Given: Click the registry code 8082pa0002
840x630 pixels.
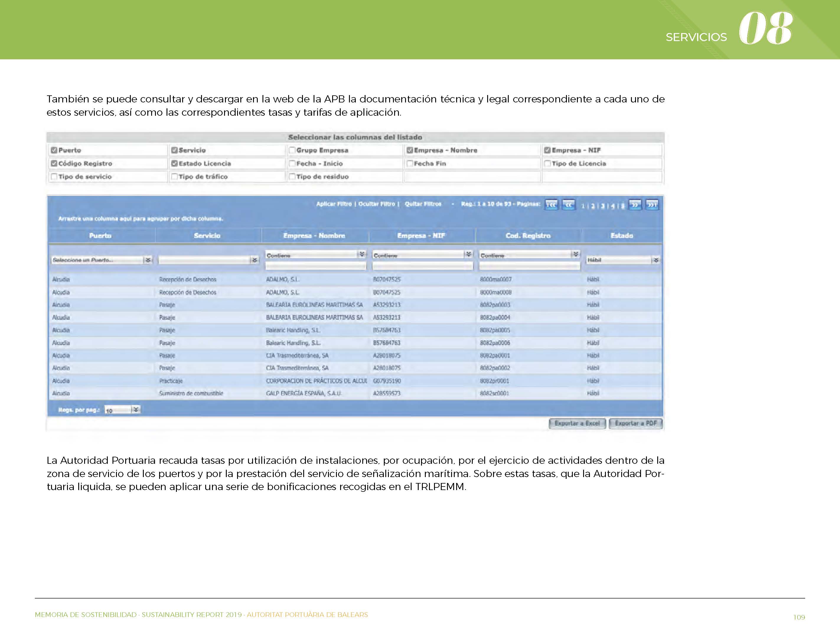Looking at the screenshot, I should click(x=495, y=368).
